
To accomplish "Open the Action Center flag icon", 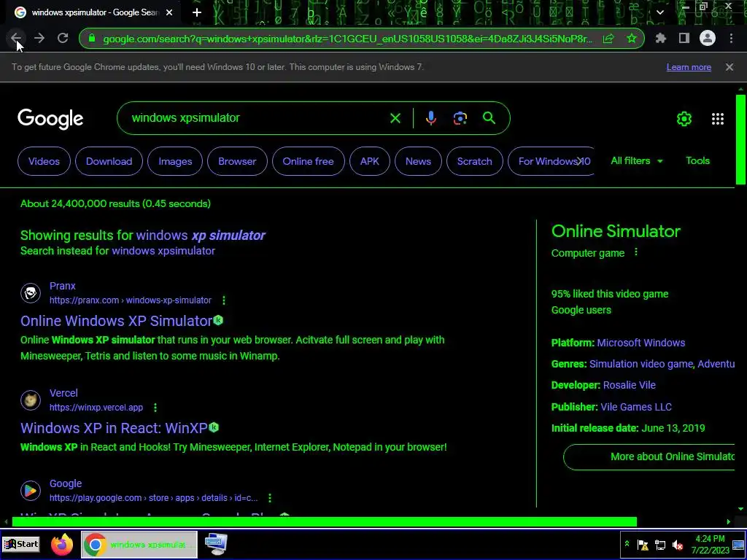I will click(643, 545).
